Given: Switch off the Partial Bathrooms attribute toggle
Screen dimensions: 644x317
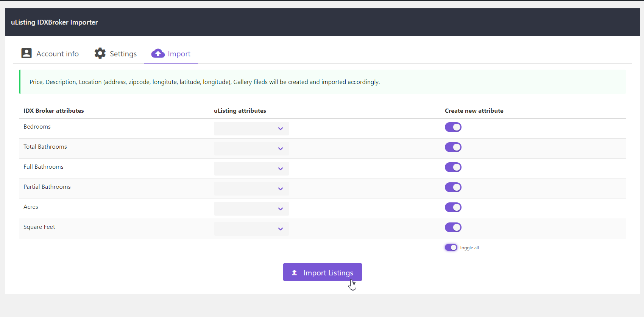Looking at the screenshot, I should click(453, 187).
